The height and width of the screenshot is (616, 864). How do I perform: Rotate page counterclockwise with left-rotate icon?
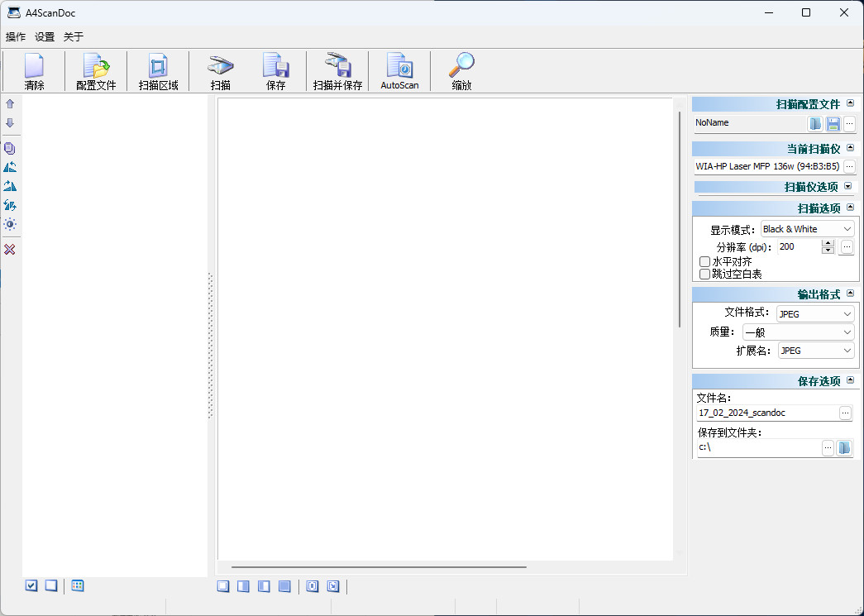click(x=10, y=167)
